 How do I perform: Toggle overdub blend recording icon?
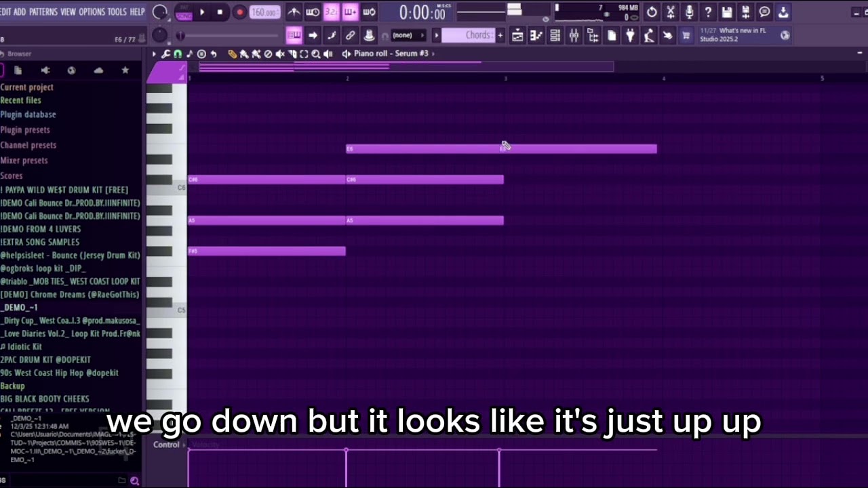point(351,12)
